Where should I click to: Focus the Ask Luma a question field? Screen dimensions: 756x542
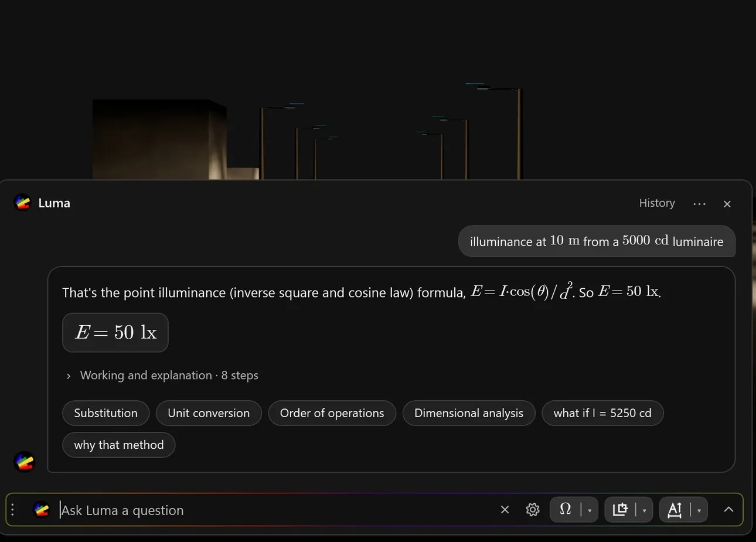275,510
